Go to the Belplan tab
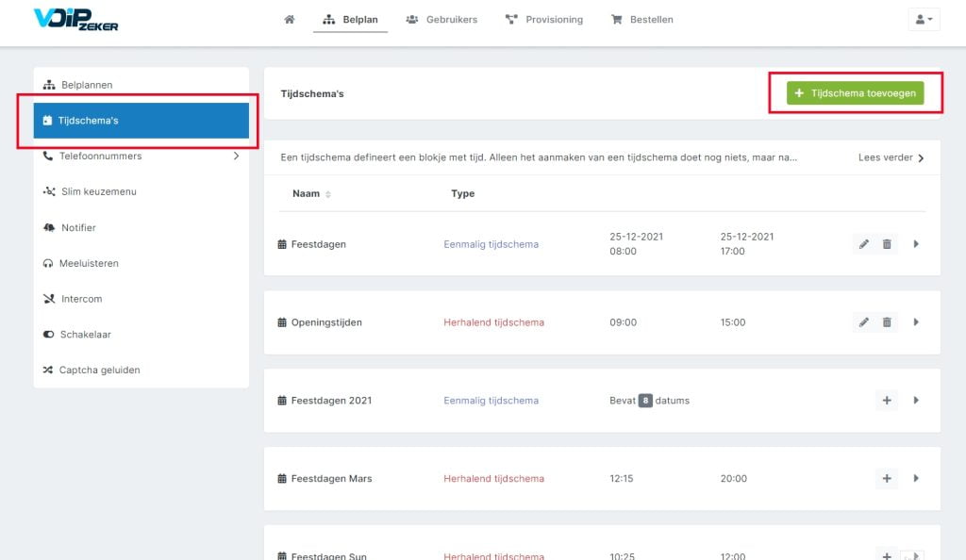The height and width of the screenshot is (560, 966). click(350, 19)
